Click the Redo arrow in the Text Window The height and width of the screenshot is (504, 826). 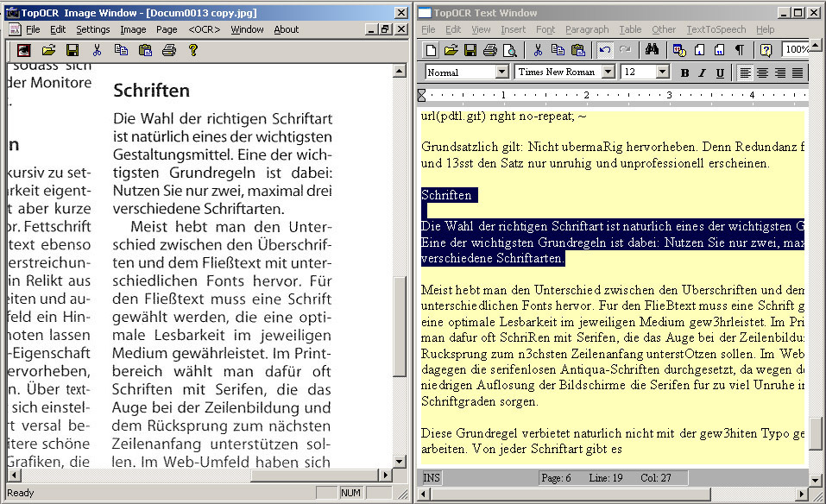(625, 50)
